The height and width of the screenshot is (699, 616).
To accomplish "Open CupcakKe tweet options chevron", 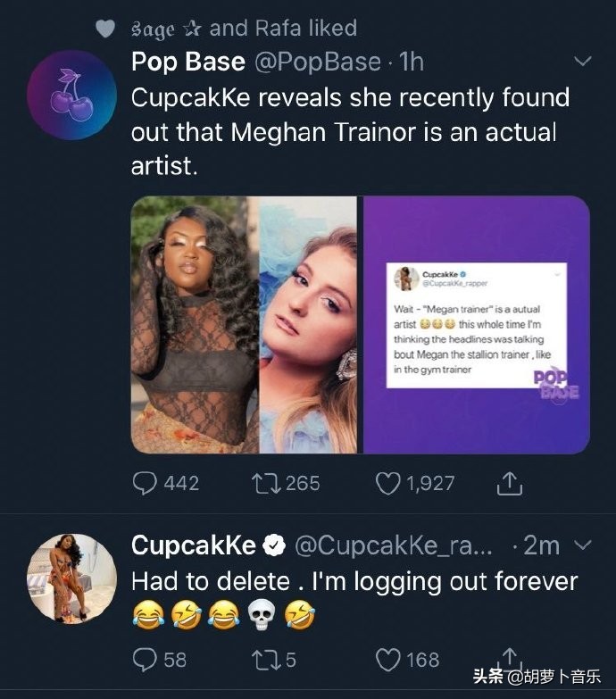I will (582, 544).
